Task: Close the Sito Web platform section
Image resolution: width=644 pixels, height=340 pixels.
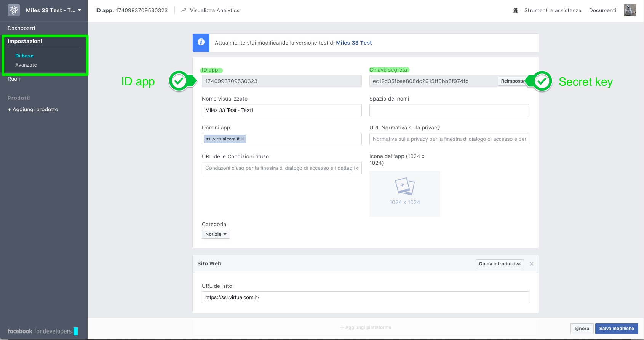Action: coord(532,264)
